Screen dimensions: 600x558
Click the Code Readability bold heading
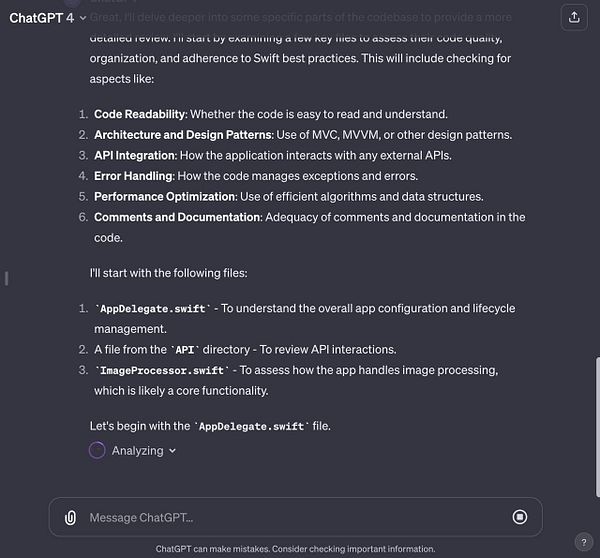coord(142,114)
